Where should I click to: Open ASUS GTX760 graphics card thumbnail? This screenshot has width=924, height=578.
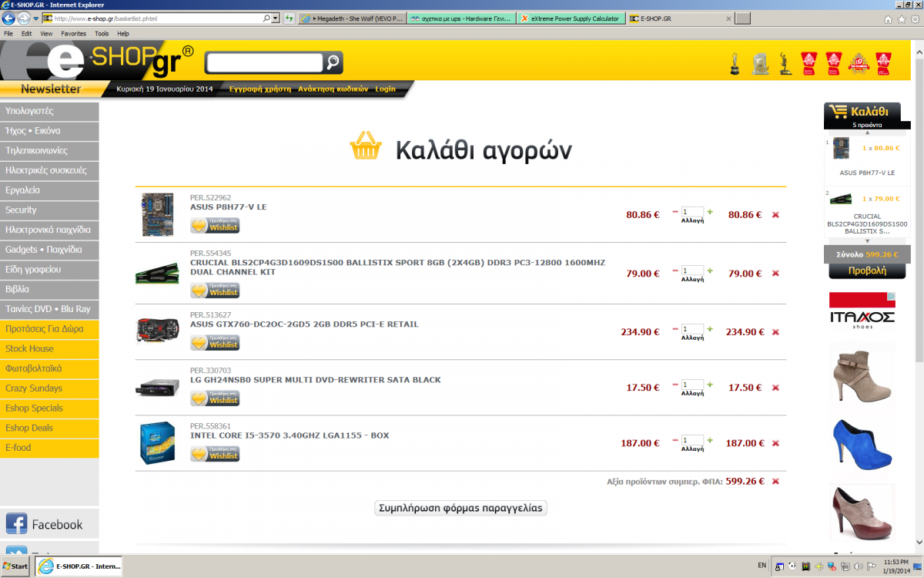tap(157, 331)
